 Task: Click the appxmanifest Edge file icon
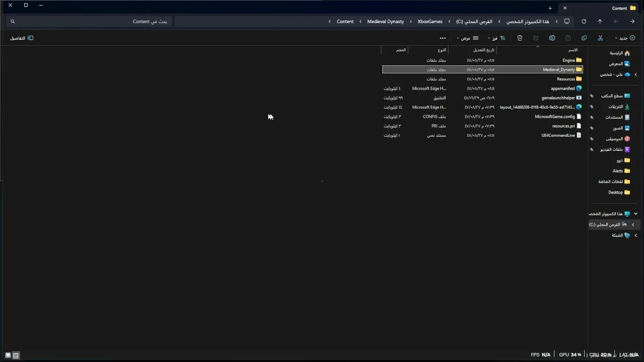(579, 88)
